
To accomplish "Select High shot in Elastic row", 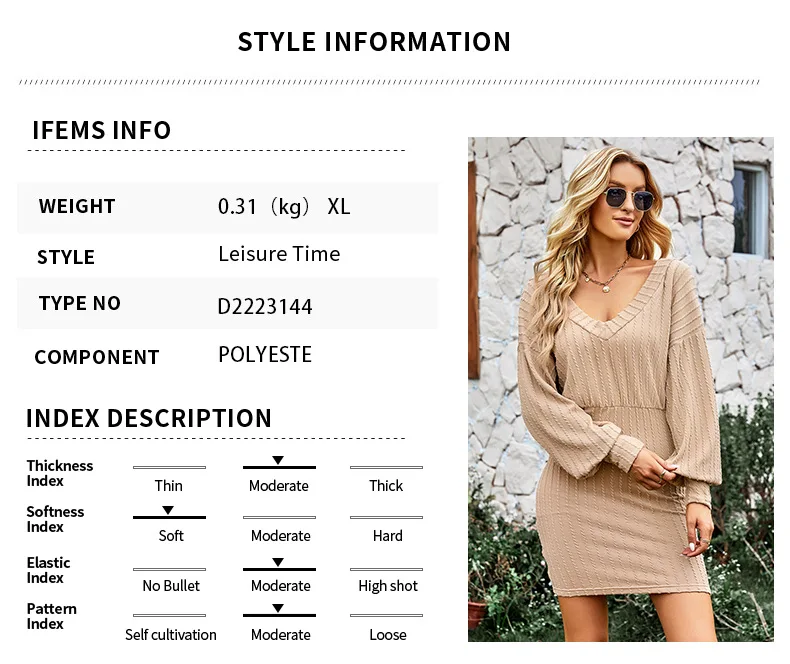I will point(388,586).
